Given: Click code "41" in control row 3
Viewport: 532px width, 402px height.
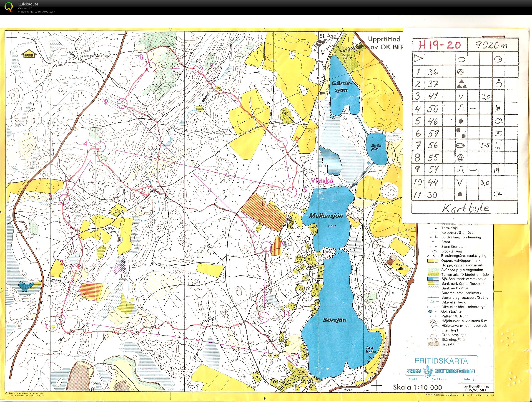Looking at the screenshot, I should [x=433, y=96].
